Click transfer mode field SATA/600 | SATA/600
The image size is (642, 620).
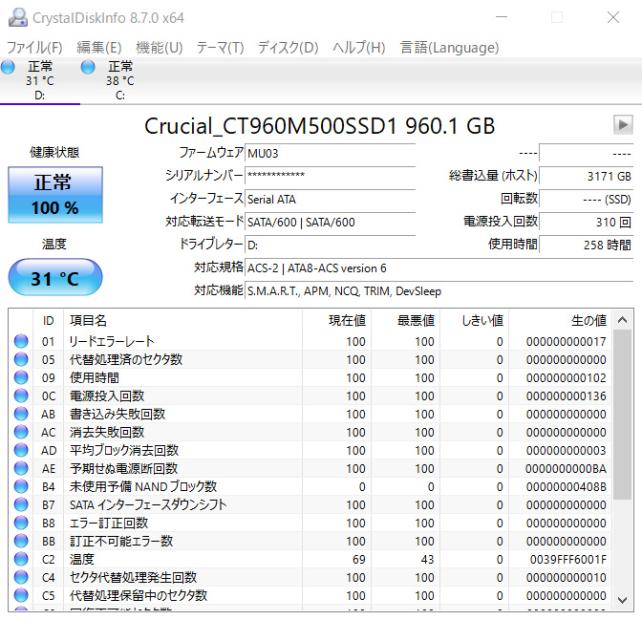tap(330, 222)
